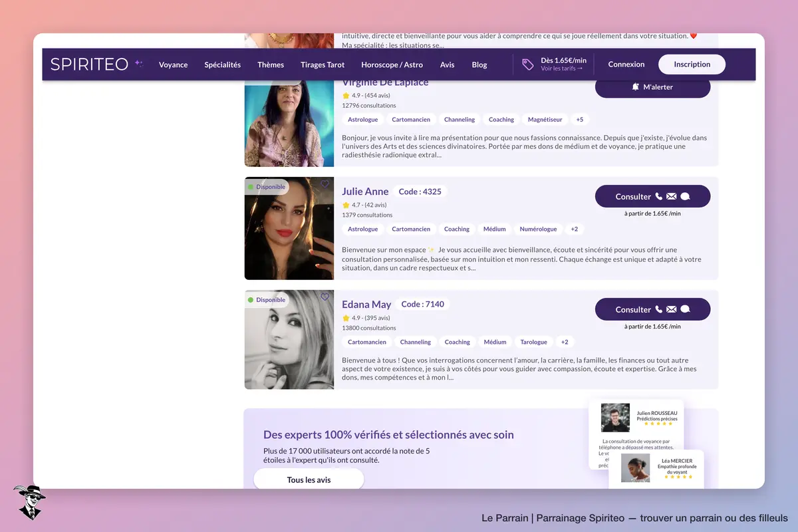Image resolution: width=798 pixels, height=532 pixels.
Task: Select Edana May's Channeling tag
Action: 416,342
